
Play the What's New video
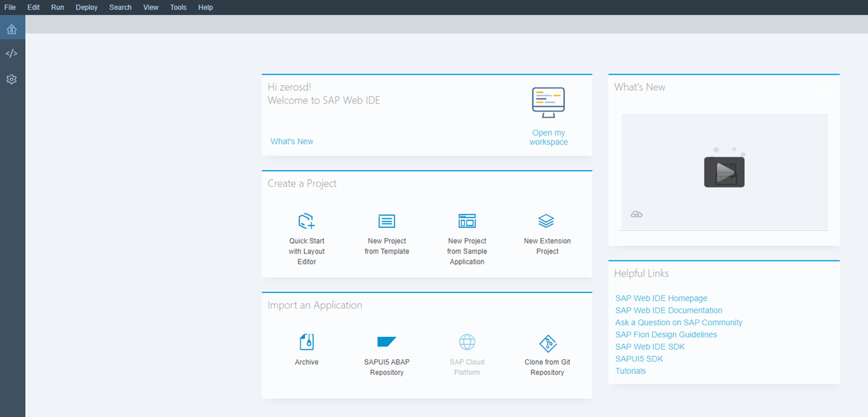[x=724, y=172]
